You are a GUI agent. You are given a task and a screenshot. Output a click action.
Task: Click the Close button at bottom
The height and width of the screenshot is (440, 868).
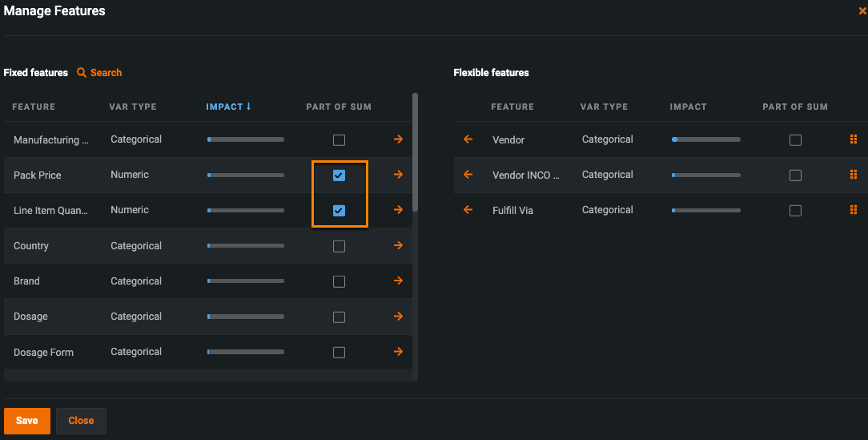(x=81, y=421)
